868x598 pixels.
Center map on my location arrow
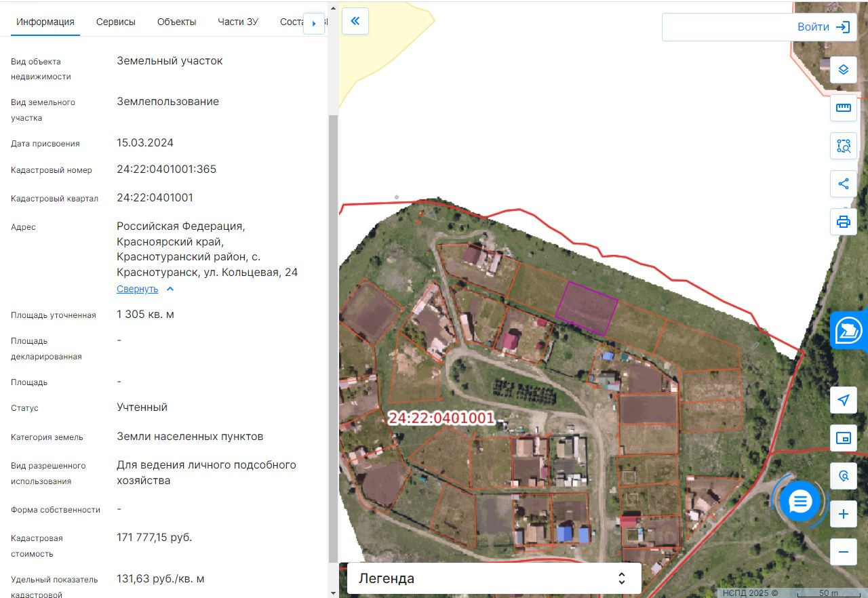[x=844, y=400]
